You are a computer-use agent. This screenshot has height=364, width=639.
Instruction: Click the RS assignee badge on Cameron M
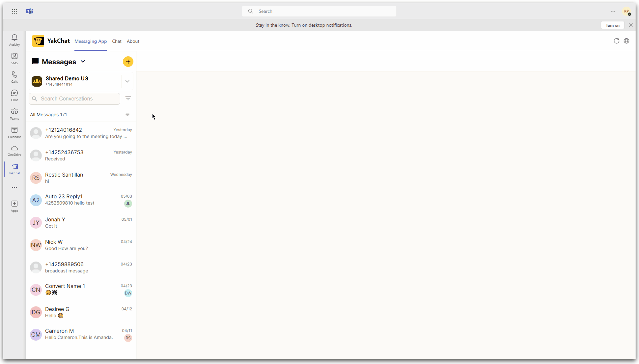tap(128, 338)
